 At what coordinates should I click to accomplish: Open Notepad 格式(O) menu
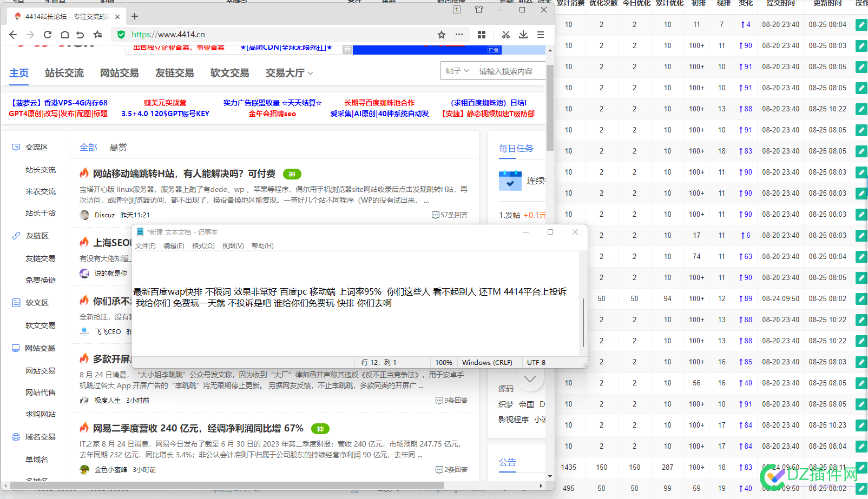203,246
